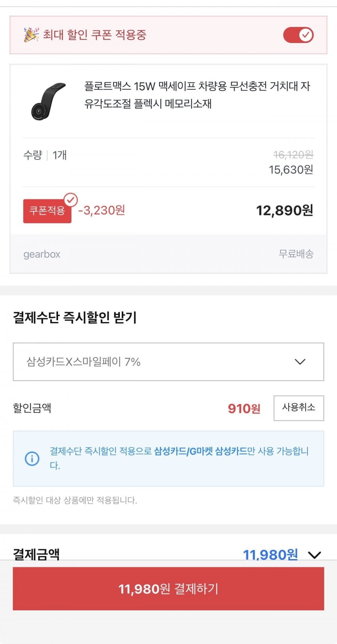Open the gearbox seller link
The width and height of the screenshot is (337, 644).
(42, 254)
